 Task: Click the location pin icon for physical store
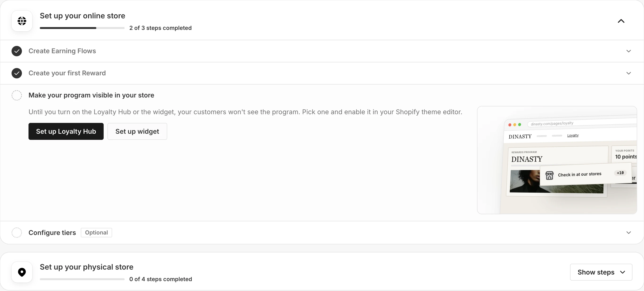tap(22, 272)
